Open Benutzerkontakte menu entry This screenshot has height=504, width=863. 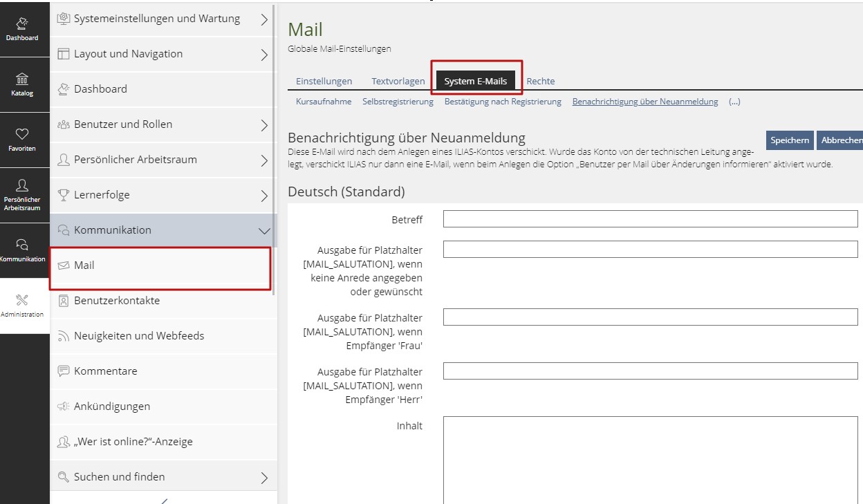point(117,301)
